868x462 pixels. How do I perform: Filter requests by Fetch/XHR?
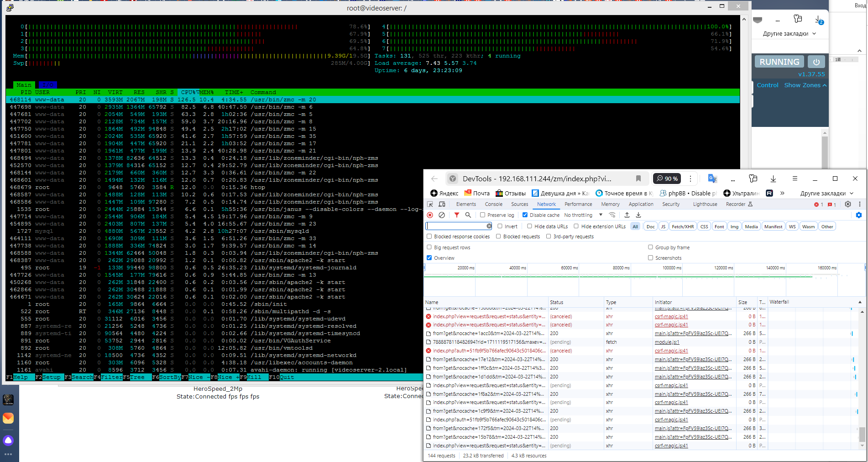pyautogui.click(x=683, y=226)
